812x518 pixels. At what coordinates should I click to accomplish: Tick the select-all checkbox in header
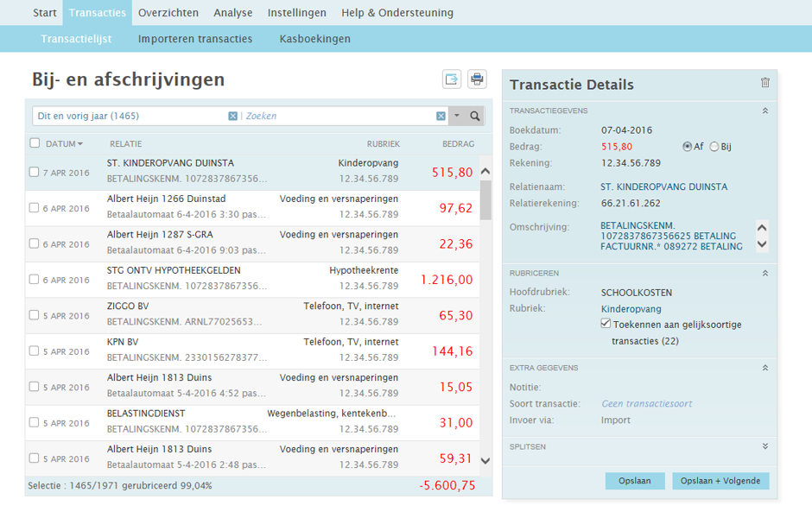point(35,143)
